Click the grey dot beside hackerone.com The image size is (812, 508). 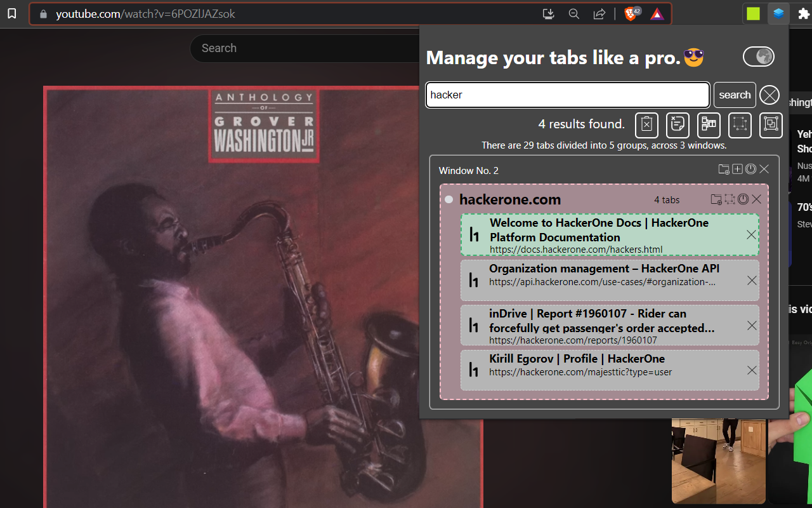tap(449, 199)
